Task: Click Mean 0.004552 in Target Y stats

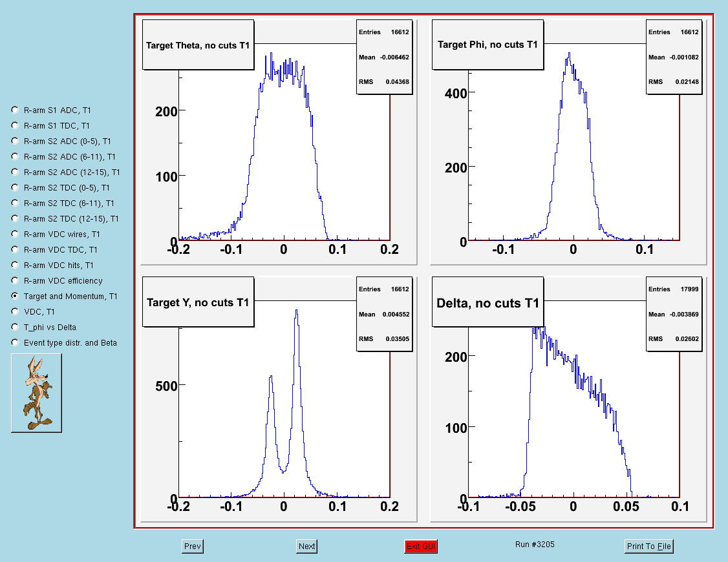Action: coord(384,314)
